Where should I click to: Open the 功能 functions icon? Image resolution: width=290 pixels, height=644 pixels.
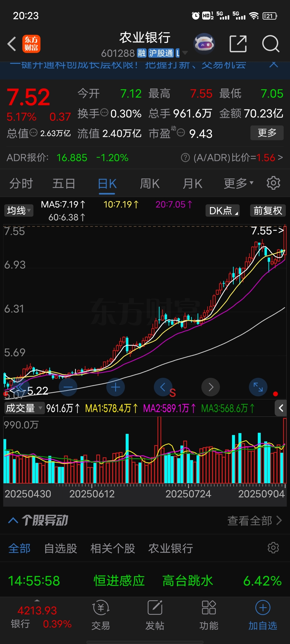(209, 614)
